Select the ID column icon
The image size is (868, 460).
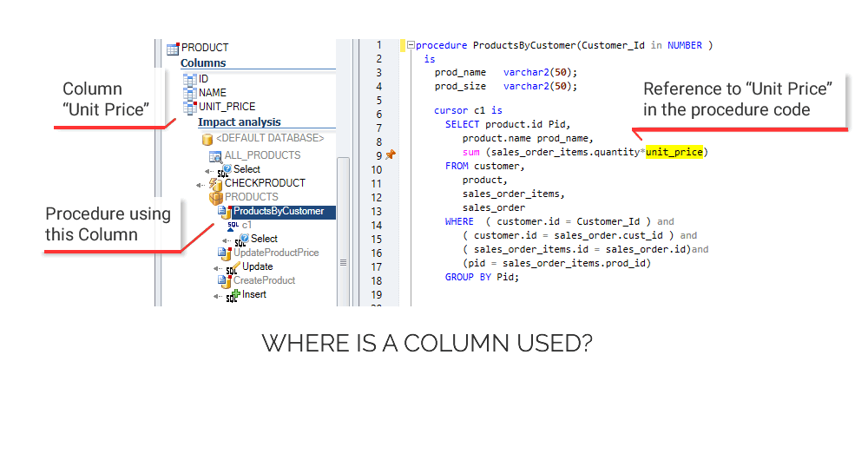(190, 79)
